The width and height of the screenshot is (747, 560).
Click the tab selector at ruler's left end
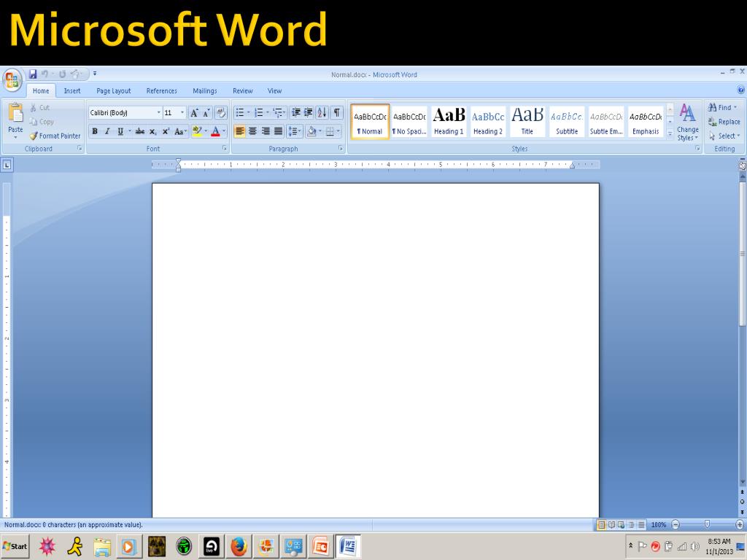[7, 166]
